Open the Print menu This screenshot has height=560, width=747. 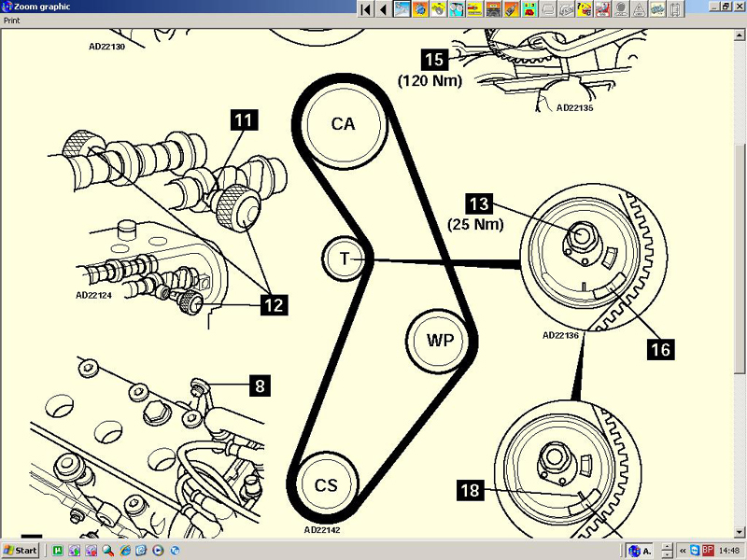coord(12,20)
